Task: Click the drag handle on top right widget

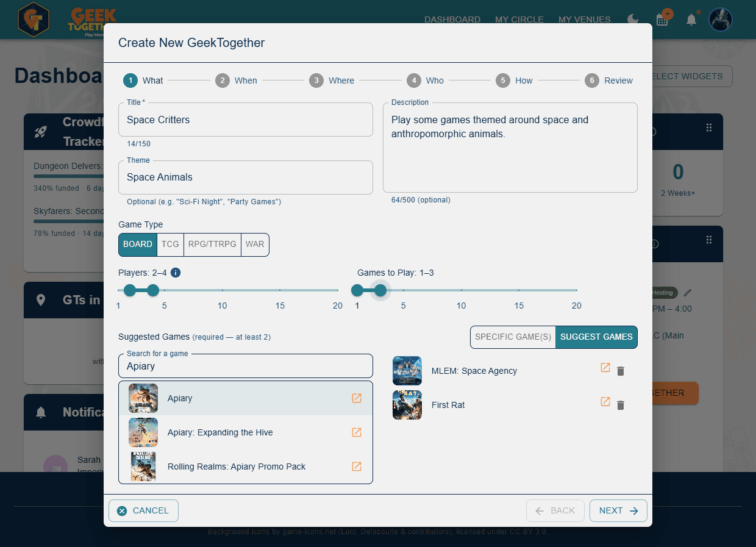Action: click(709, 127)
